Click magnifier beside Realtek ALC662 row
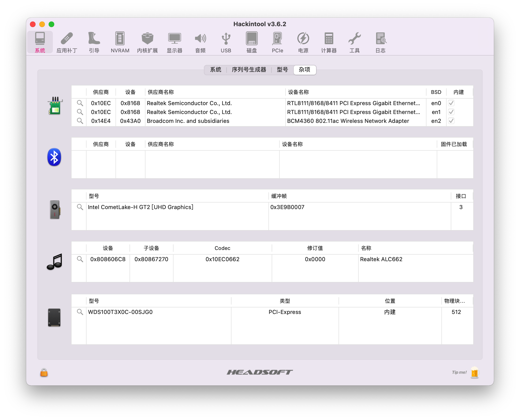This screenshot has height=420, width=520. point(80,259)
